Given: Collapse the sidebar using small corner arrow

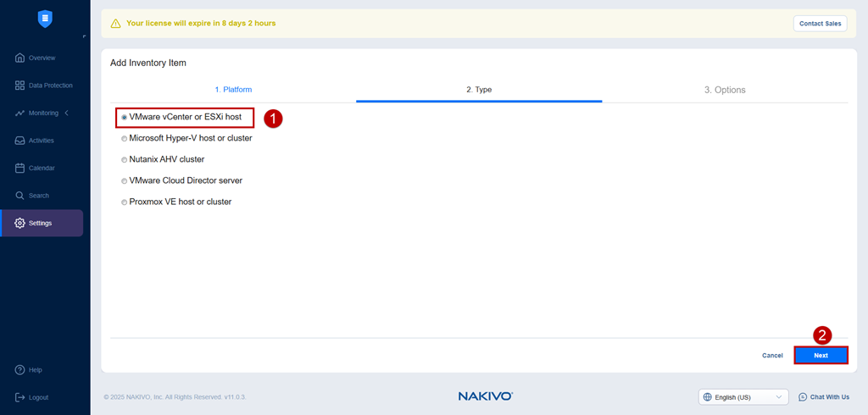Looking at the screenshot, I should (84, 36).
